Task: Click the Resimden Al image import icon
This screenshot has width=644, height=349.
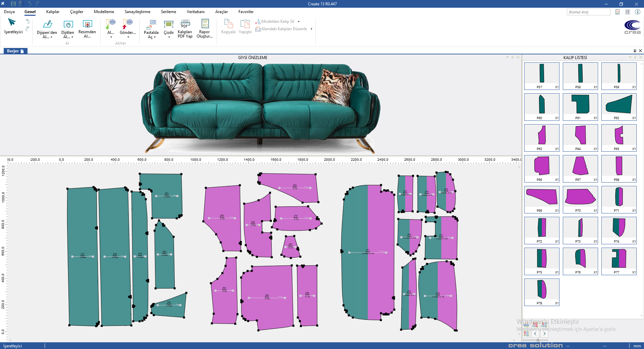Action: click(x=87, y=24)
